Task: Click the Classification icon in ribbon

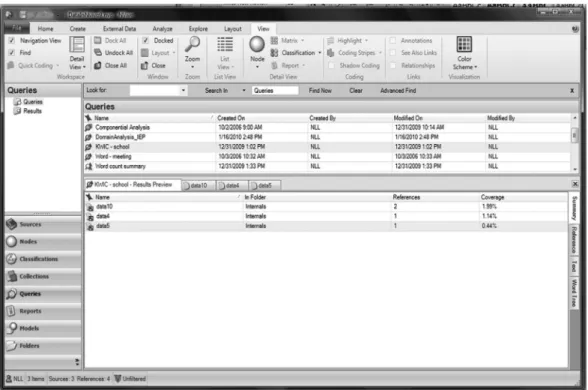Action: pos(274,52)
